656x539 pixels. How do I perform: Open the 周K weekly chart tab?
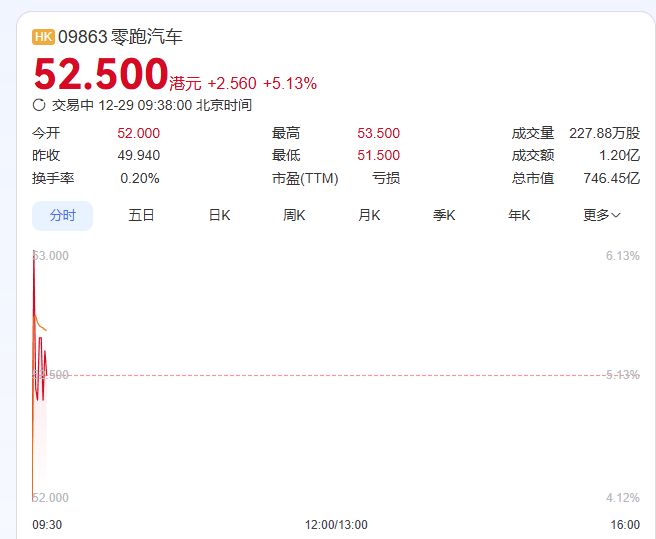click(x=294, y=216)
